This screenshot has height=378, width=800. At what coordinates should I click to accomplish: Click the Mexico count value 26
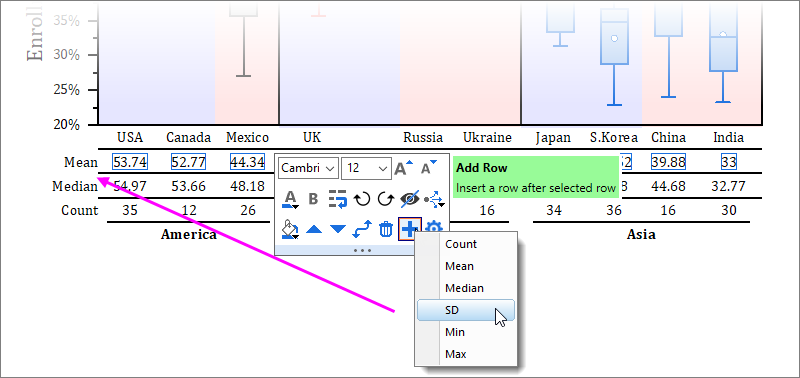point(247,210)
